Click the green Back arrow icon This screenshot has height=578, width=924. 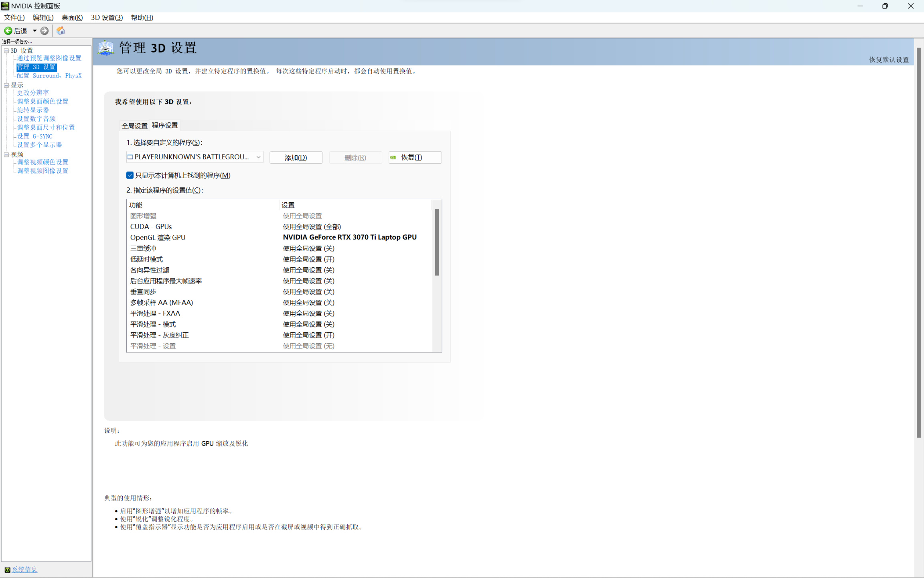(x=8, y=31)
